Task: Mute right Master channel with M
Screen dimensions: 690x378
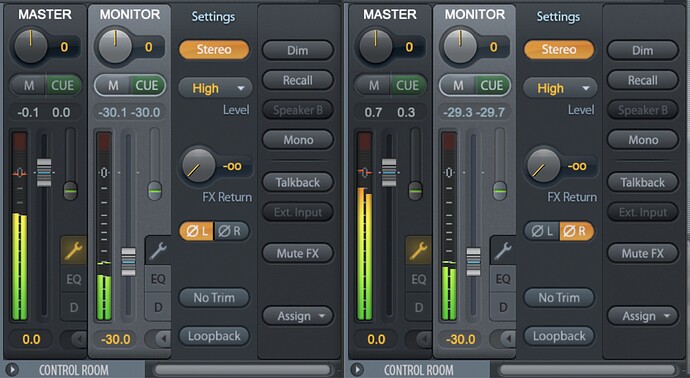Action: click(374, 85)
